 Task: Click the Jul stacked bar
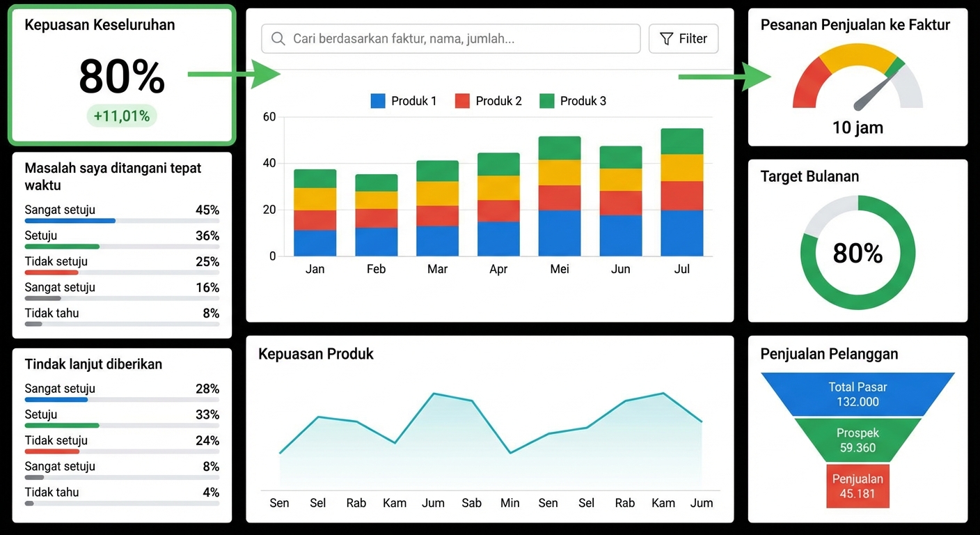click(x=682, y=192)
